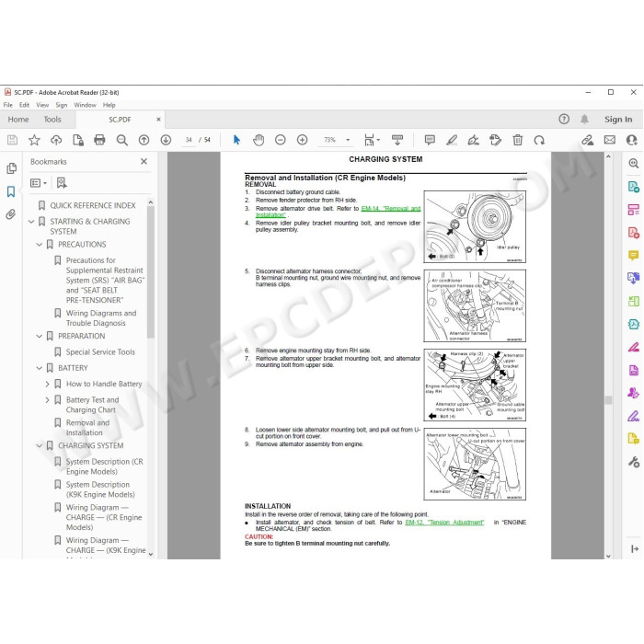Expand How to Handle Battery bookmark
This screenshot has width=644, height=644.
(x=47, y=384)
